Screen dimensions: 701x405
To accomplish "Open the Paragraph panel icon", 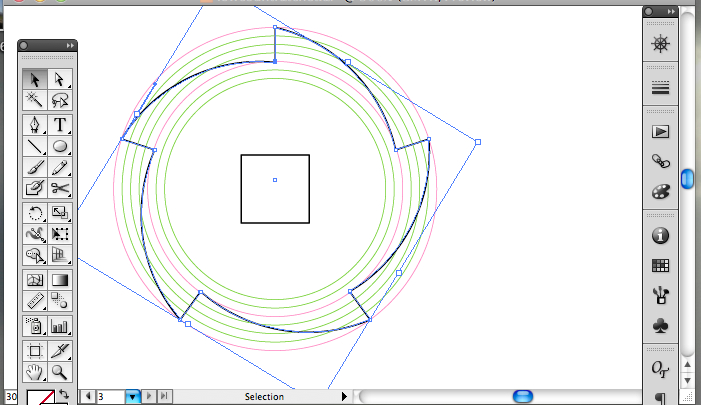I will [660, 398].
